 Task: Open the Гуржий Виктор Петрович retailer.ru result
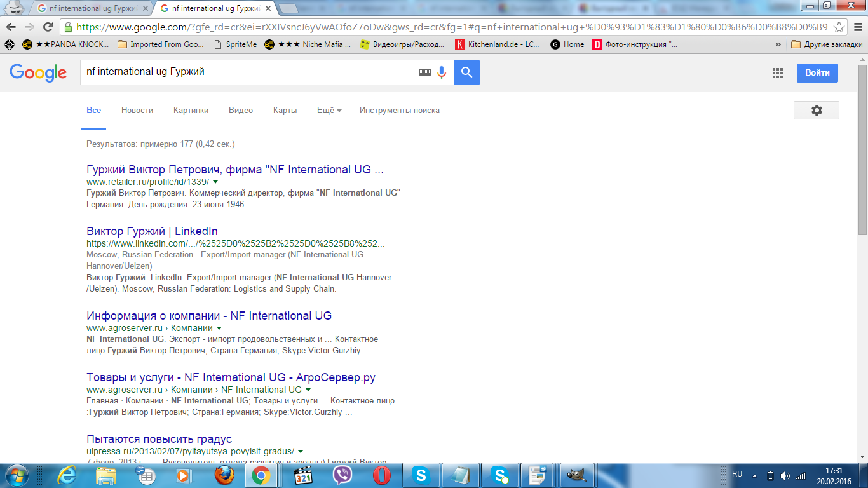[x=235, y=170]
